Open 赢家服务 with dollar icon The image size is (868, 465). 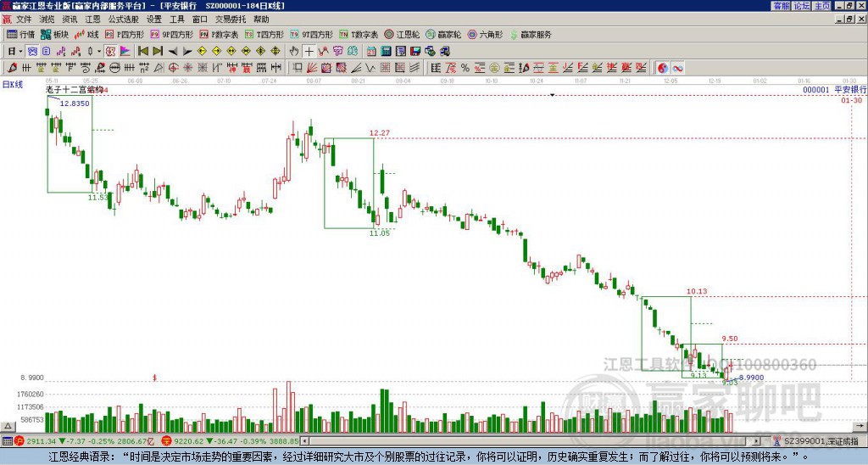tap(530, 34)
